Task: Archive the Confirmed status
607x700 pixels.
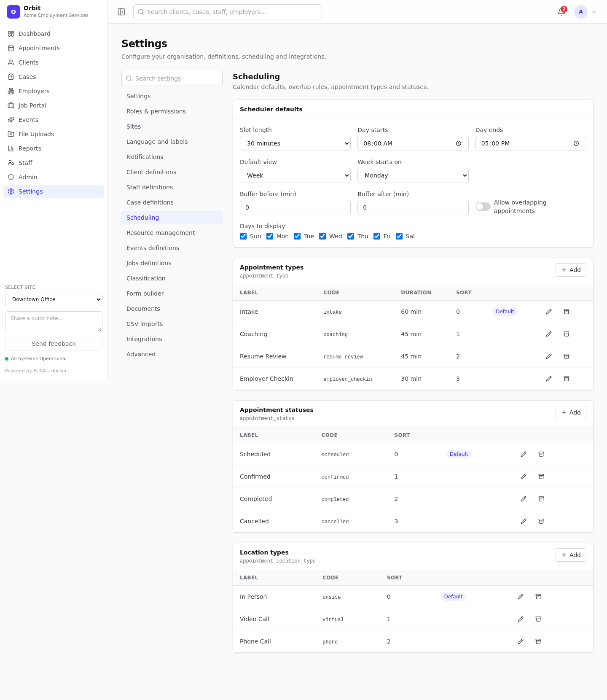Action: tap(541, 477)
